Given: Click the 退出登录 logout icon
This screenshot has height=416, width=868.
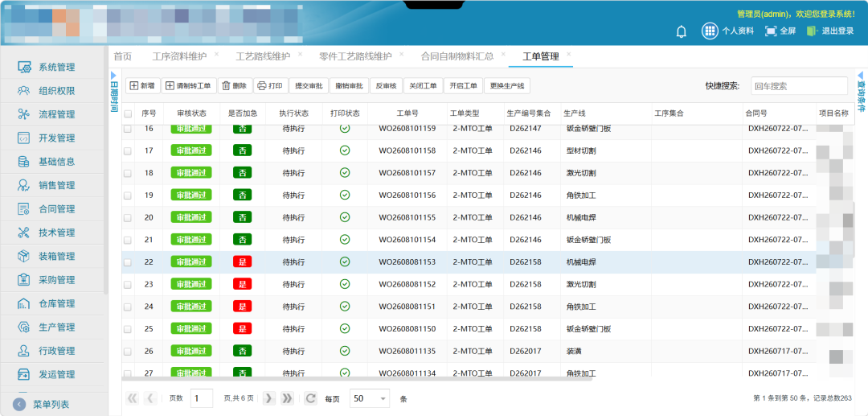Looking at the screenshot, I should (x=812, y=31).
